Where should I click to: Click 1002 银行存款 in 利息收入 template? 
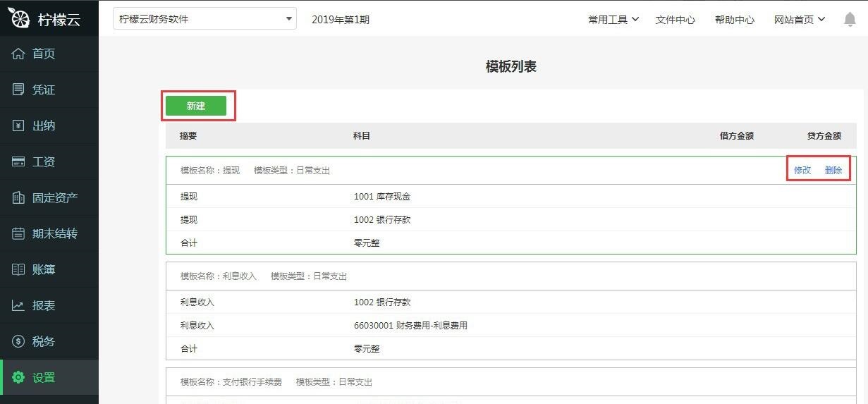(x=382, y=302)
